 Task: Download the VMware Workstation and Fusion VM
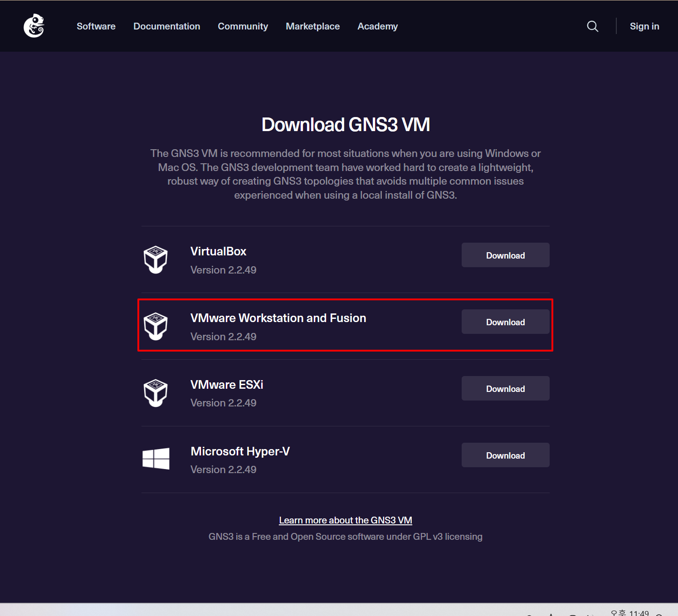(x=506, y=322)
